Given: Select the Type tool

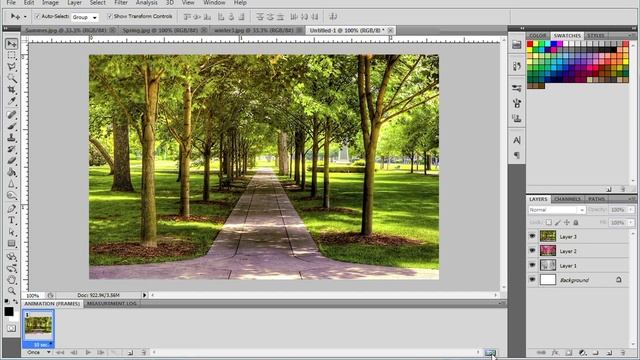Looking at the screenshot, I should pyautogui.click(x=11, y=220).
